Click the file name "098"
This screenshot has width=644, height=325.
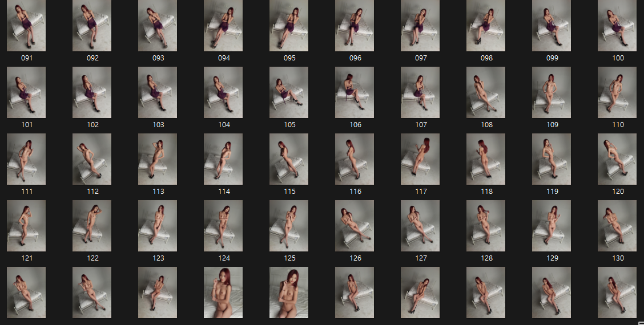coord(486,58)
